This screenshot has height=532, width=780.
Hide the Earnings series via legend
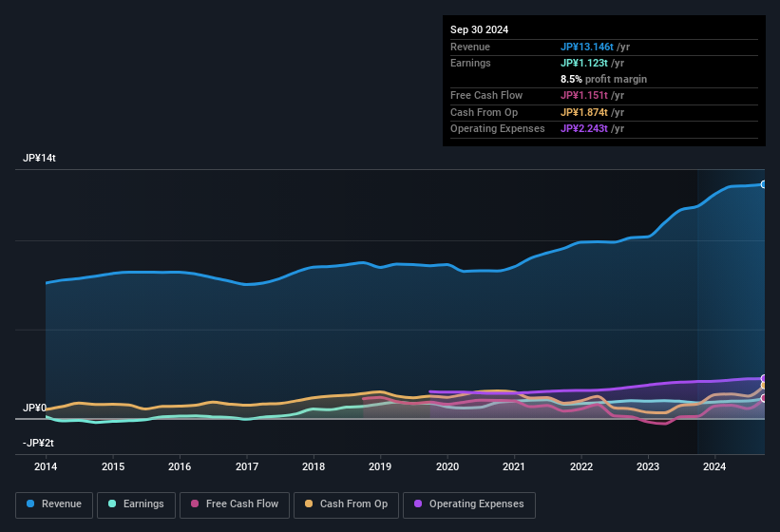point(136,504)
